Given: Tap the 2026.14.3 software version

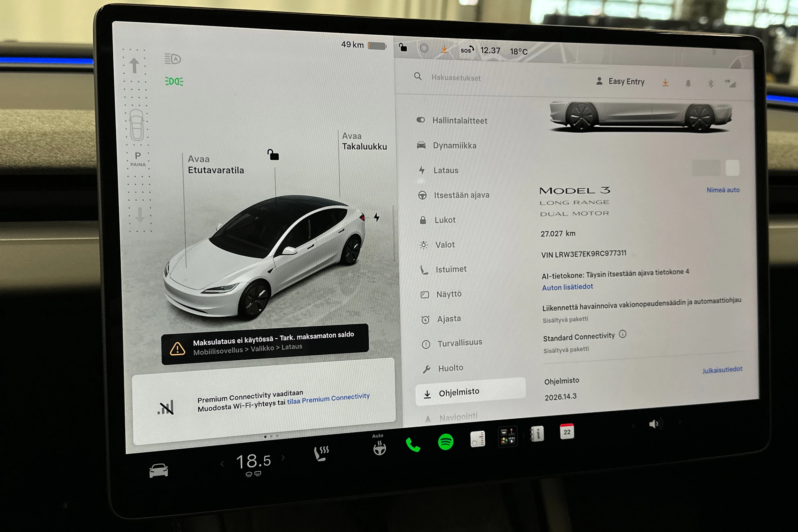Looking at the screenshot, I should tap(561, 397).
